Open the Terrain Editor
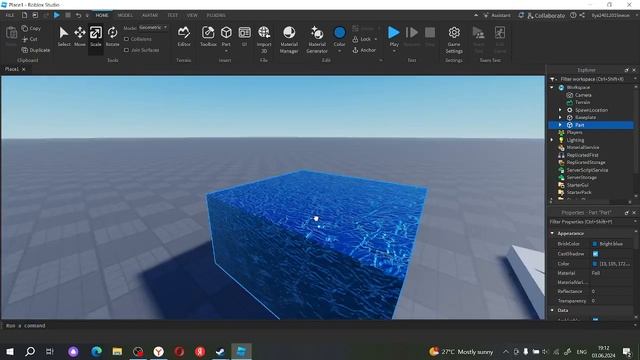 coord(184,36)
